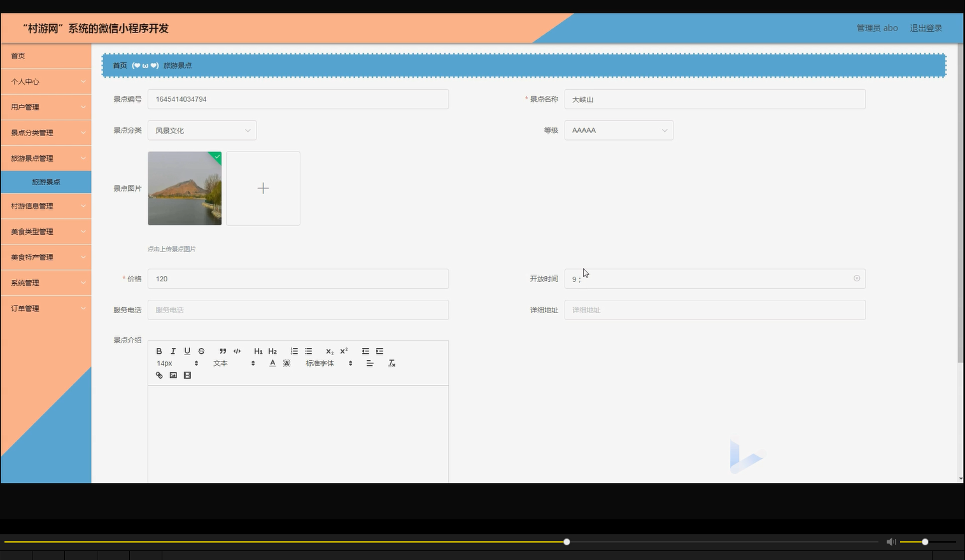Click the 详细地址 input field
Viewport: 965px width, 560px height.
[x=715, y=310]
